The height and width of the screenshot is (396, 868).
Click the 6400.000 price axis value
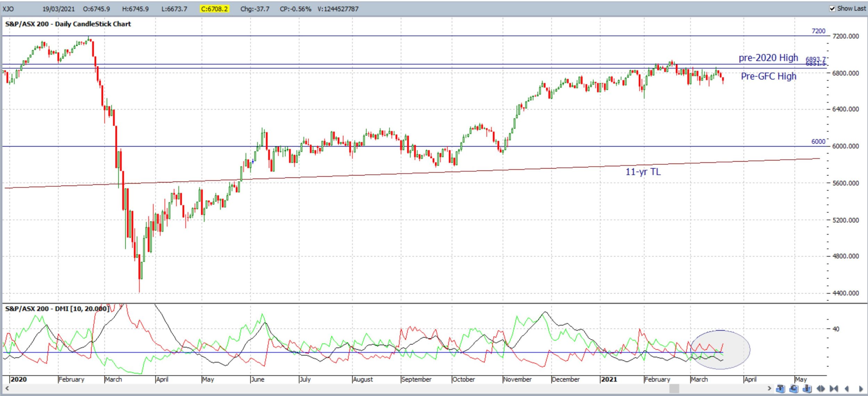tap(846, 109)
